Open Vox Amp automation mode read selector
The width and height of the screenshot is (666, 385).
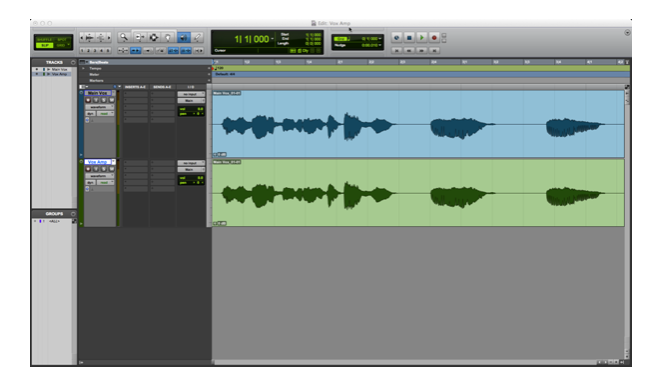105,182
